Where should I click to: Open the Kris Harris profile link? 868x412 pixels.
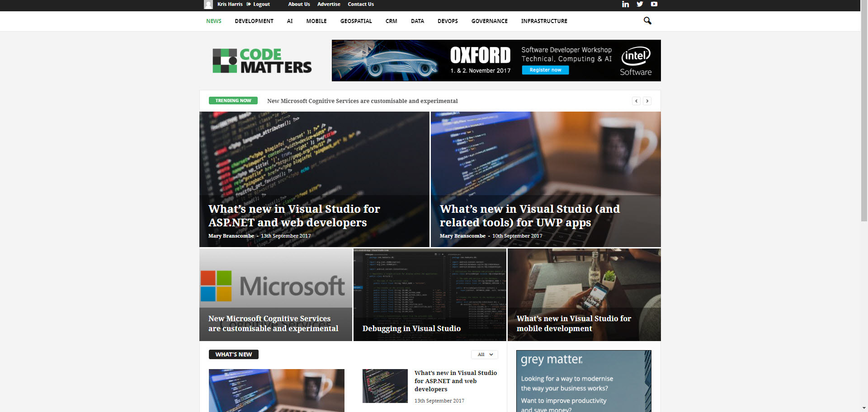click(230, 4)
